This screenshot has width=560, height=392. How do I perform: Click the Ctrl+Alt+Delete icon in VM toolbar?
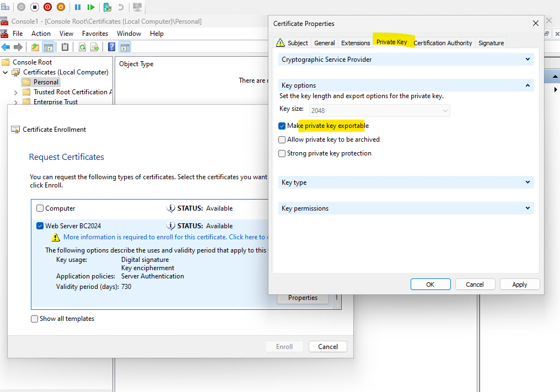5,7
